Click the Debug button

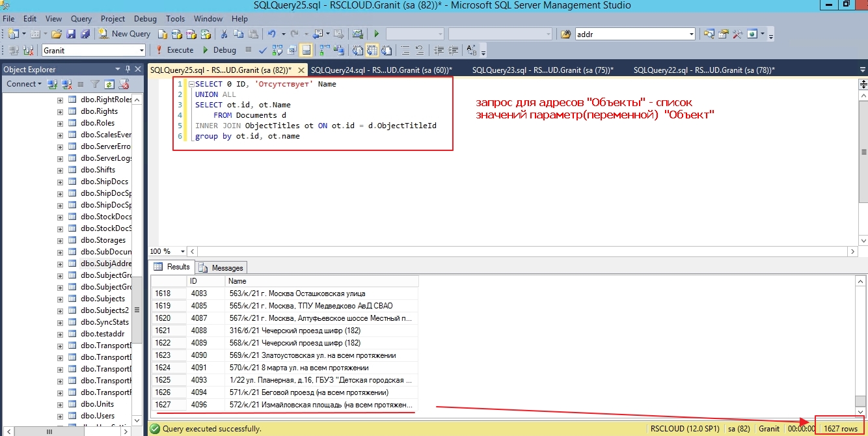coord(219,50)
